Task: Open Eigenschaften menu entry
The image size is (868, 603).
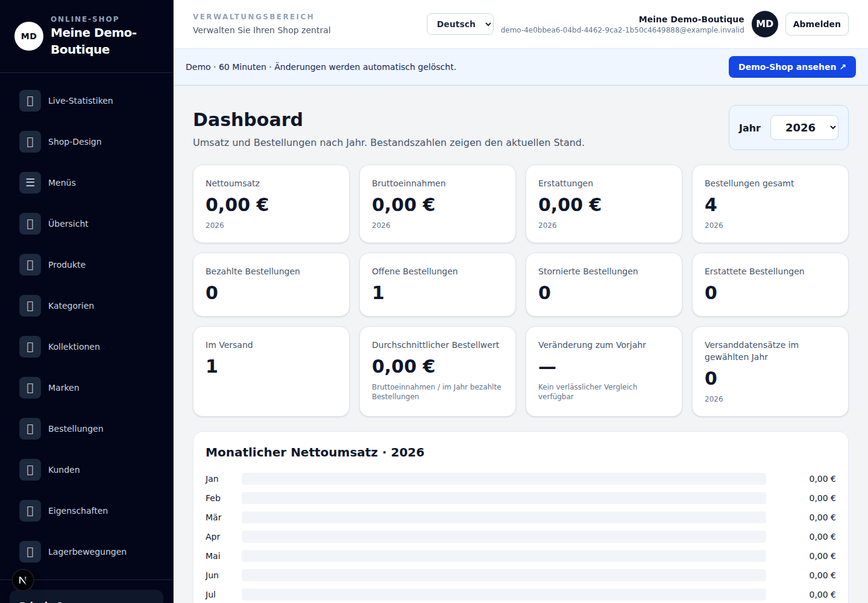Action: [x=87, y=511]
